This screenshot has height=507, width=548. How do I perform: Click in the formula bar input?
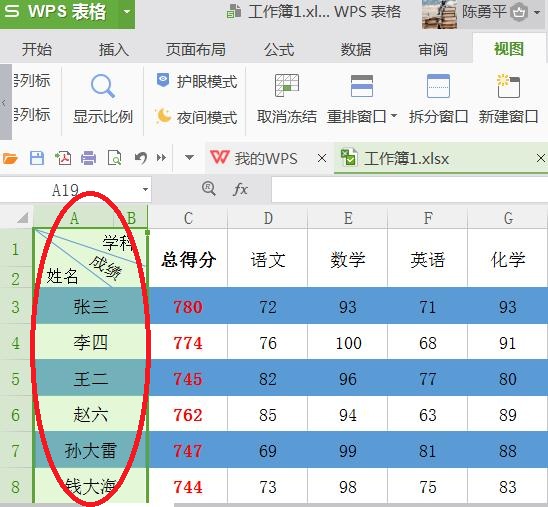pos(410,189)
